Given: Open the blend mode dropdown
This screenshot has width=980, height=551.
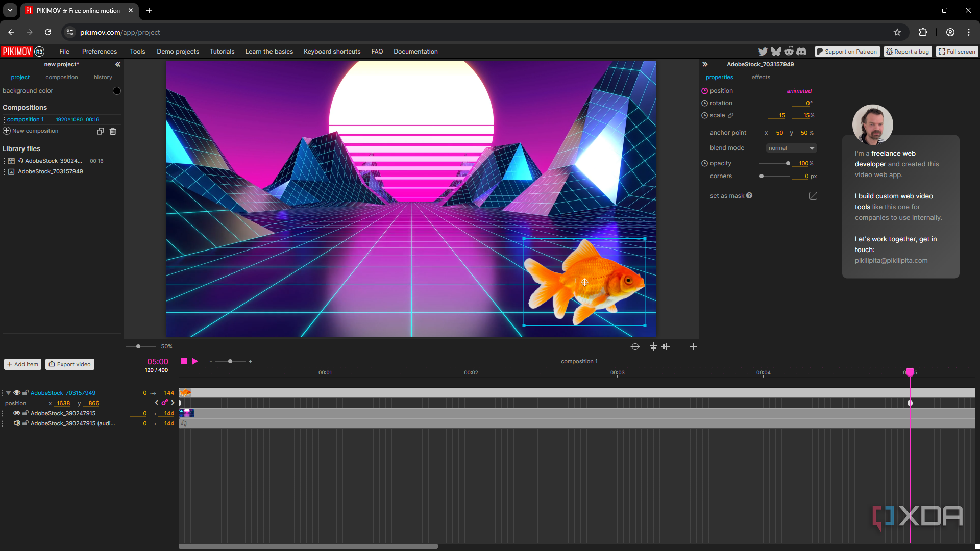Looking at the screenshot, I should pos(791,148).
